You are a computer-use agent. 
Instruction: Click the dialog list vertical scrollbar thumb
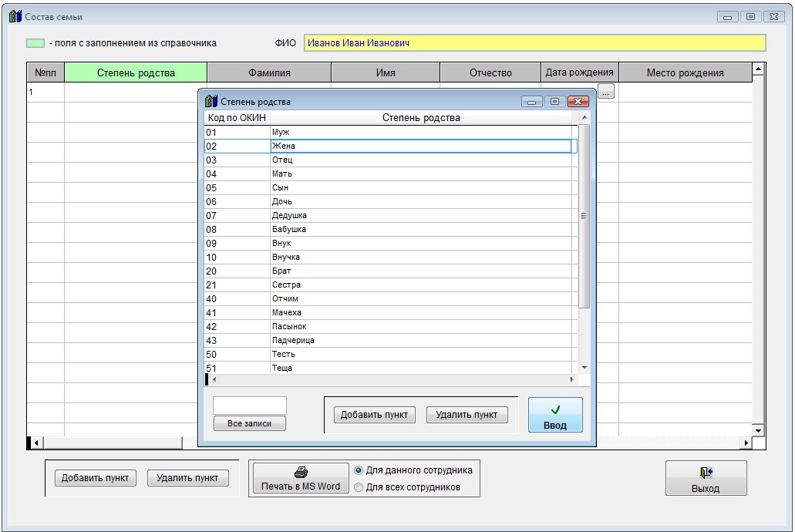tap(584, 216)
